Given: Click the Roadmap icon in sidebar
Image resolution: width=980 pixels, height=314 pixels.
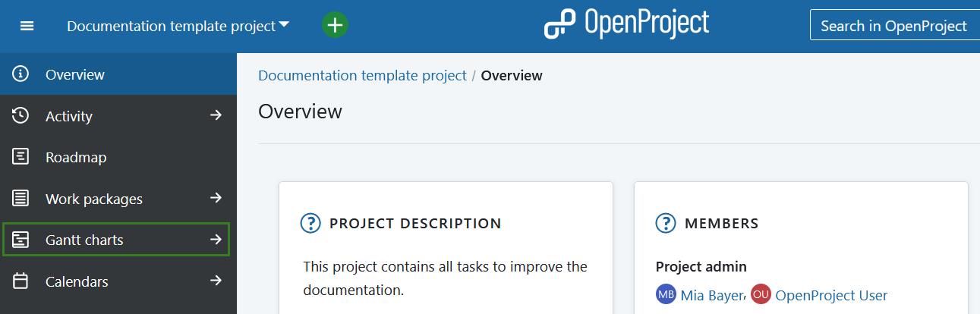Looking at the screenshot, I should click(21, 157).
